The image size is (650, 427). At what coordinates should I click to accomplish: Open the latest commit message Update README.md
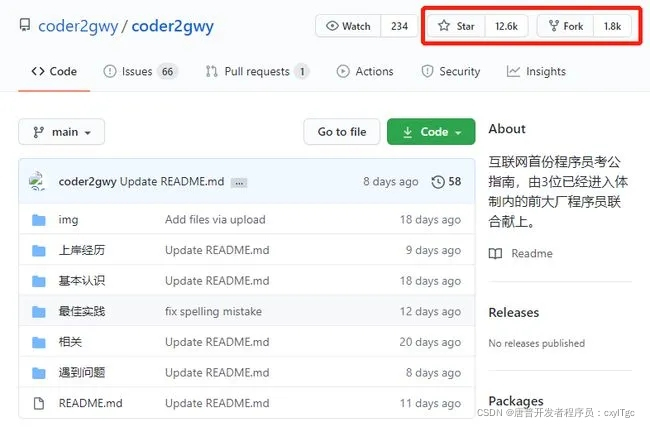coord(172,182)
